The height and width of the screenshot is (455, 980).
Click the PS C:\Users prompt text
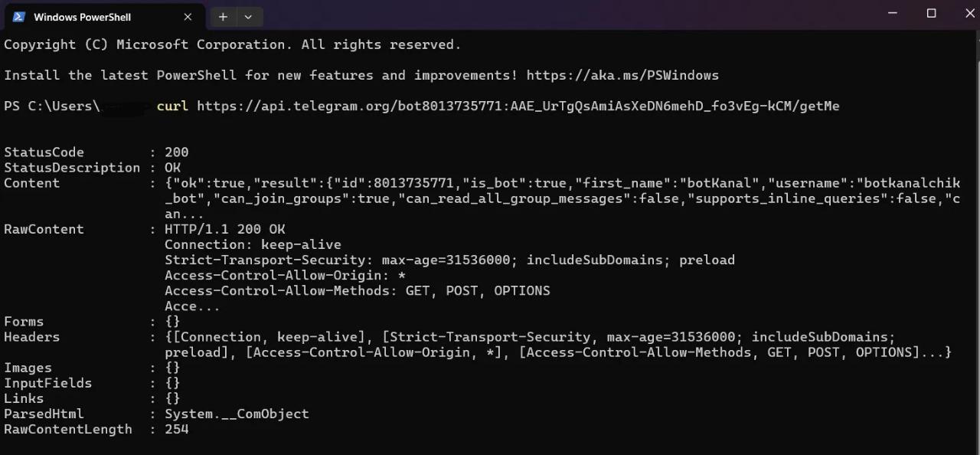[52, 106]
